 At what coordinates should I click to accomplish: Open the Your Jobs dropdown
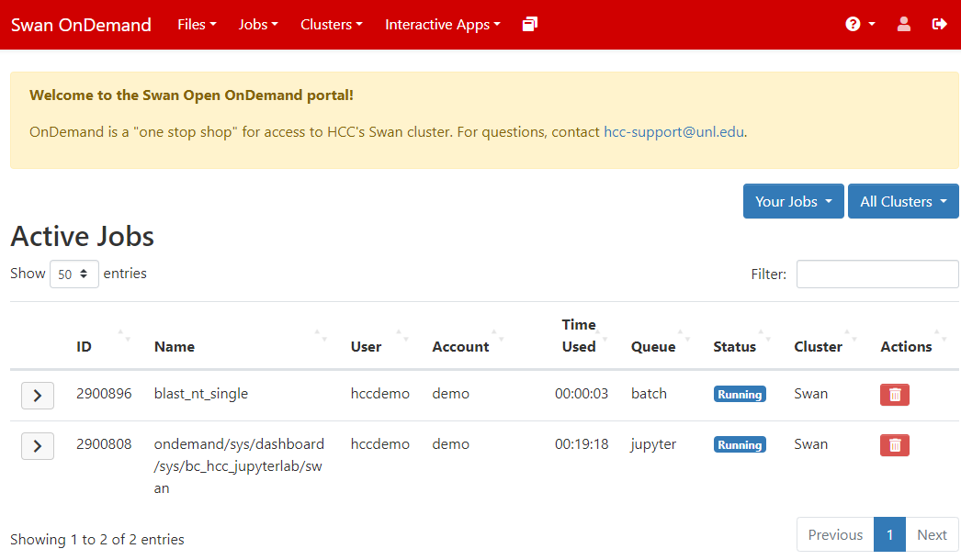point(793,202)
